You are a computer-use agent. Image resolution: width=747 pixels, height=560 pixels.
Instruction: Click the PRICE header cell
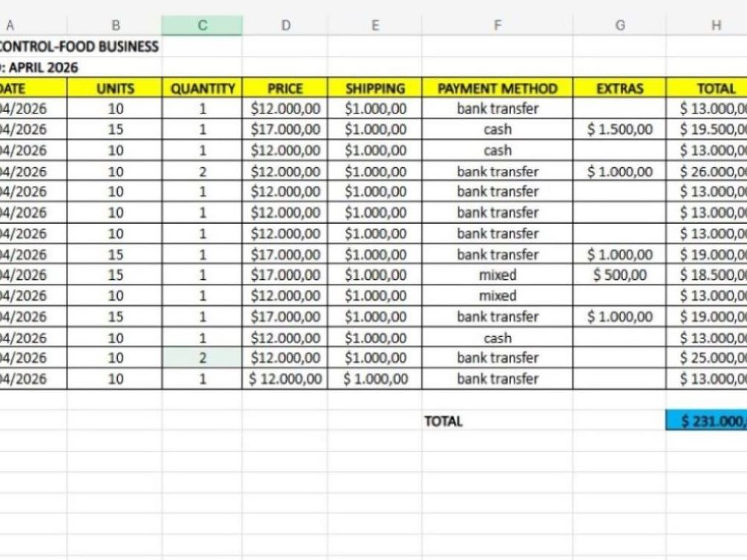(285, 88)
